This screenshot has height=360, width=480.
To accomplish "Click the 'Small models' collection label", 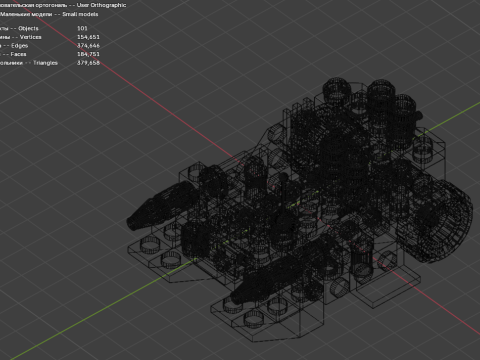I will point(80,14).
